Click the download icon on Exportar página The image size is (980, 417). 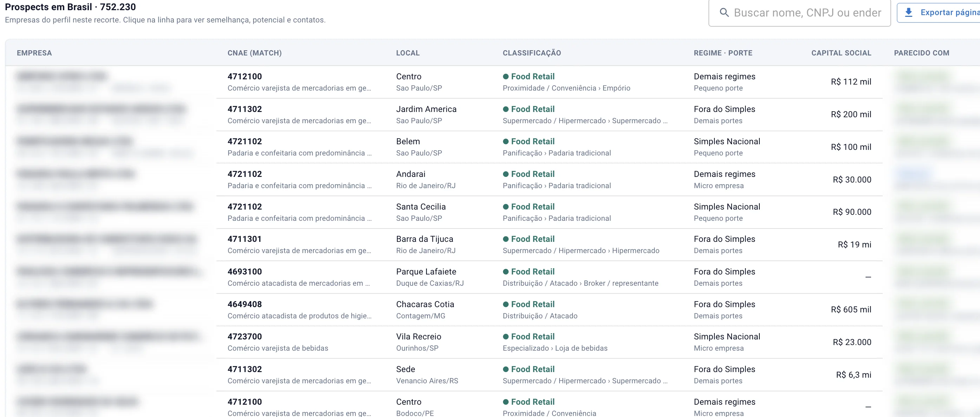coord(908,12)
